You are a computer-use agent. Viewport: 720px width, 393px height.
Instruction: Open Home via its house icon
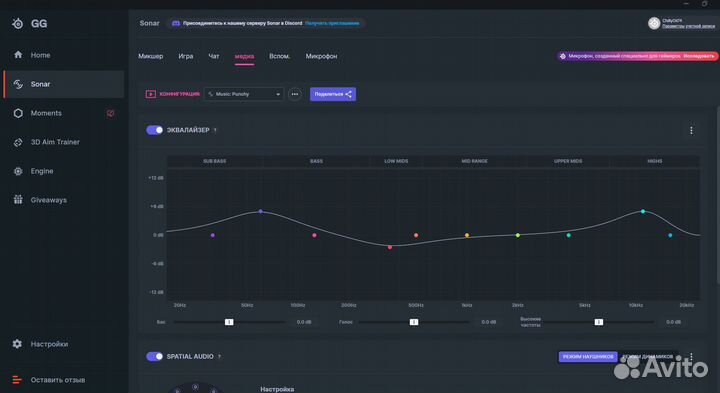18,55
